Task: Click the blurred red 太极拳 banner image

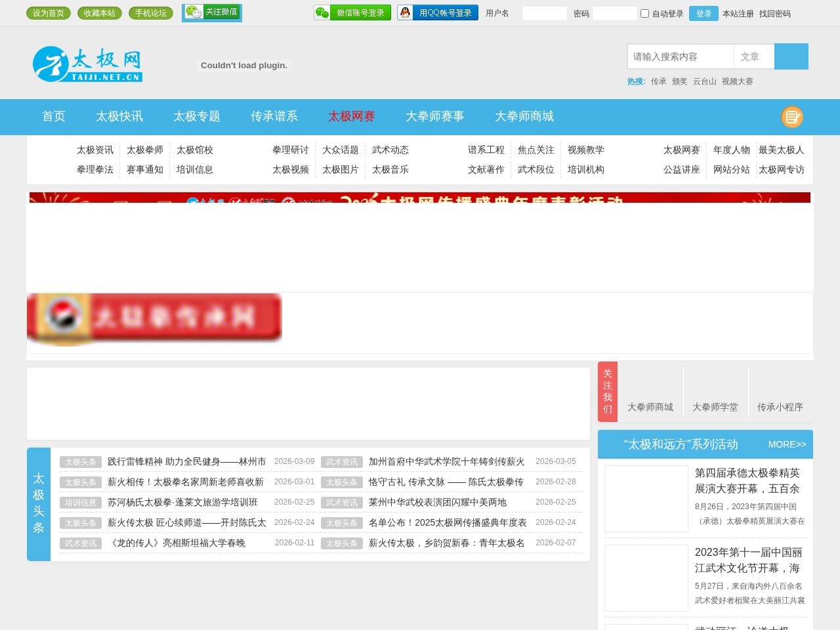Action: 154,318
